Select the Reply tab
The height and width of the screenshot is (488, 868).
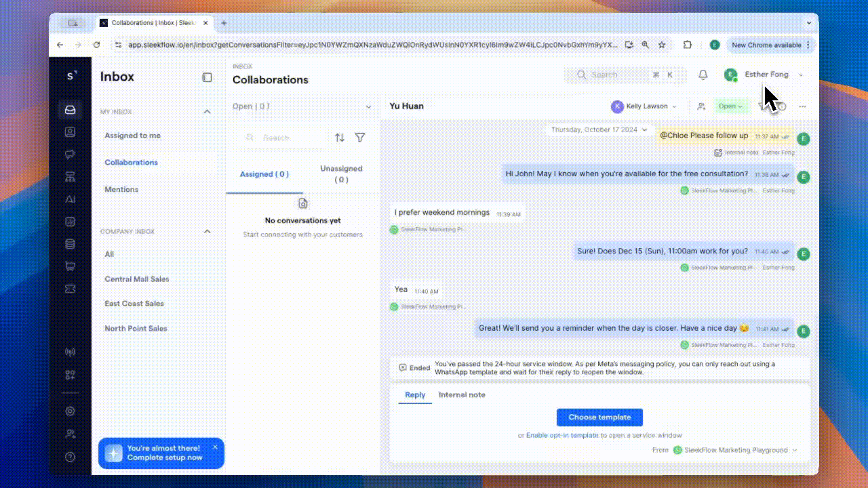pos(415,395)
